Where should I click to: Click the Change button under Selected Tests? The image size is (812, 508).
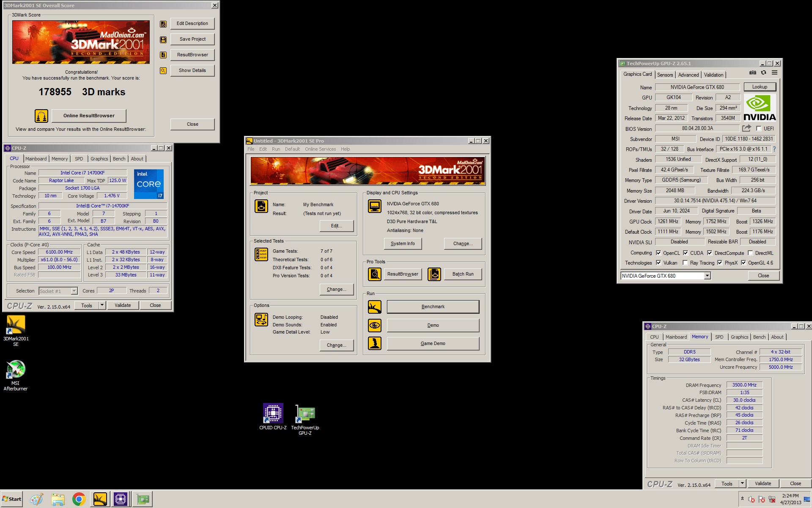coord(336,290)
